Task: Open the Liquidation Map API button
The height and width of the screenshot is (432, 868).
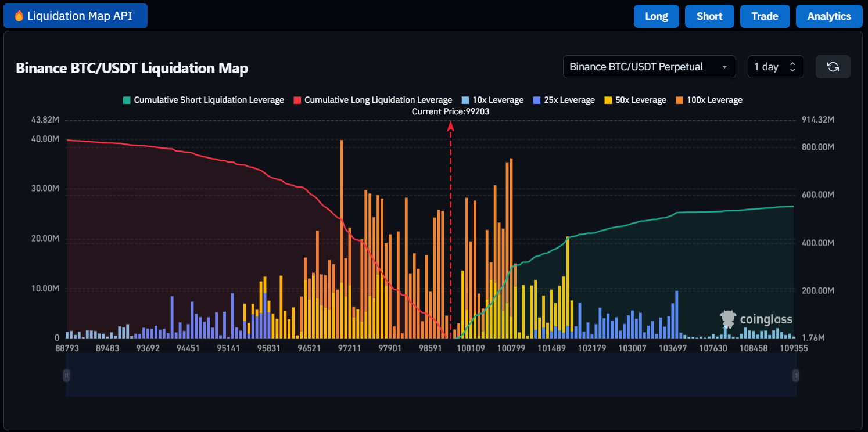Action: pyautogui.click(x=76, y=16)
